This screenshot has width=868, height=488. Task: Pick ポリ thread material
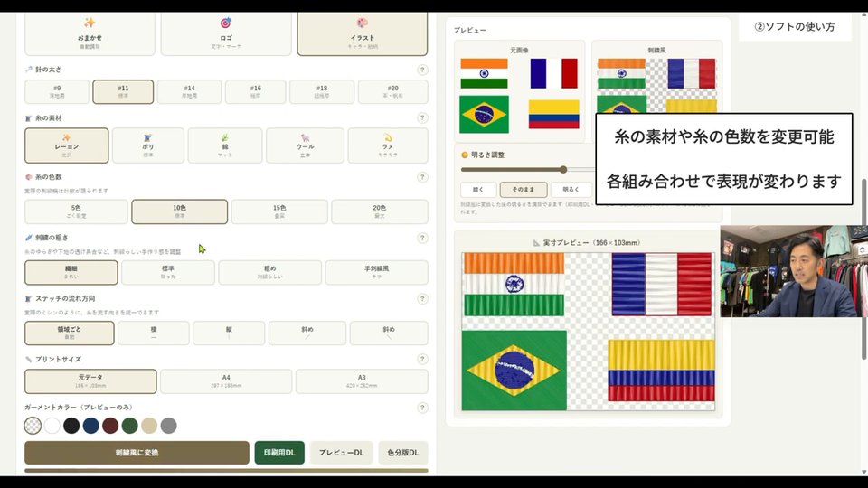coord(147,145)
